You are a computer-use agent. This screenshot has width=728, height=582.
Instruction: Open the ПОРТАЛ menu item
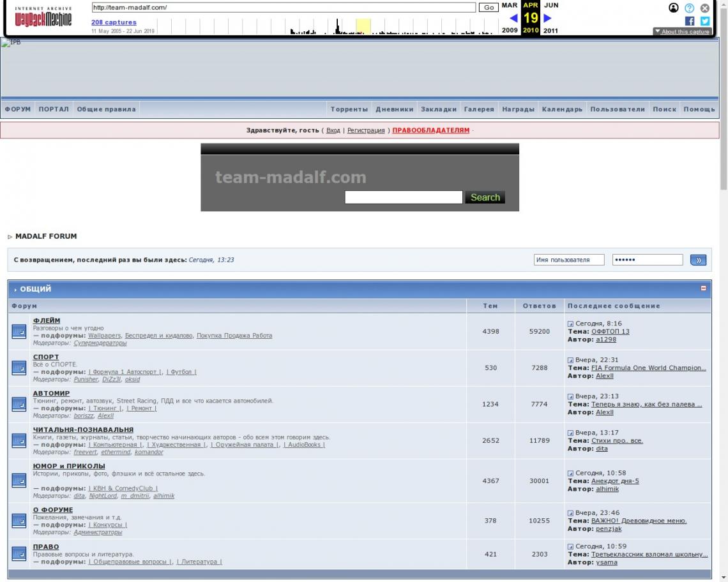(x=54, y=109)
